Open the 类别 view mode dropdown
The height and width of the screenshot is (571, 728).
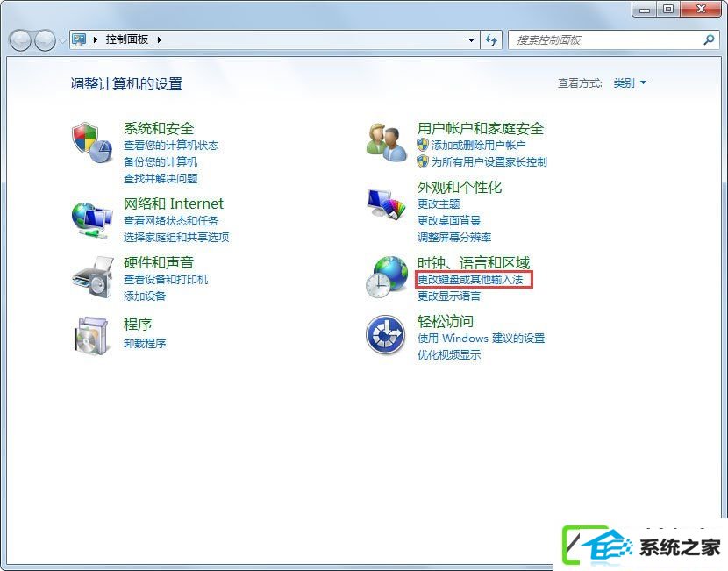coord(630,83)
